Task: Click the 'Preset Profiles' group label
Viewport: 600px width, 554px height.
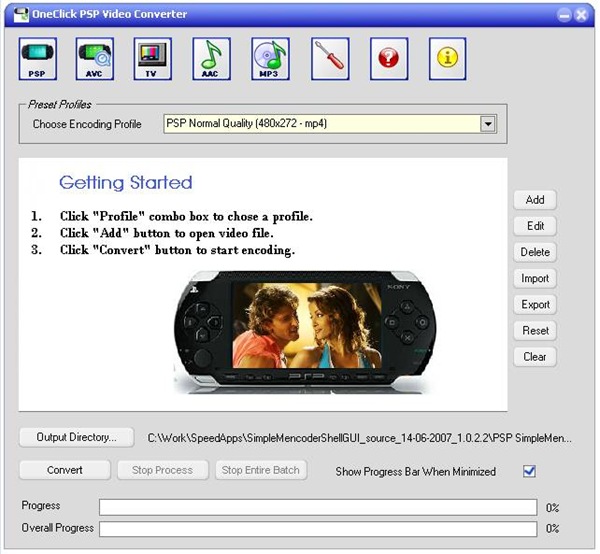Action: (60, 104)
